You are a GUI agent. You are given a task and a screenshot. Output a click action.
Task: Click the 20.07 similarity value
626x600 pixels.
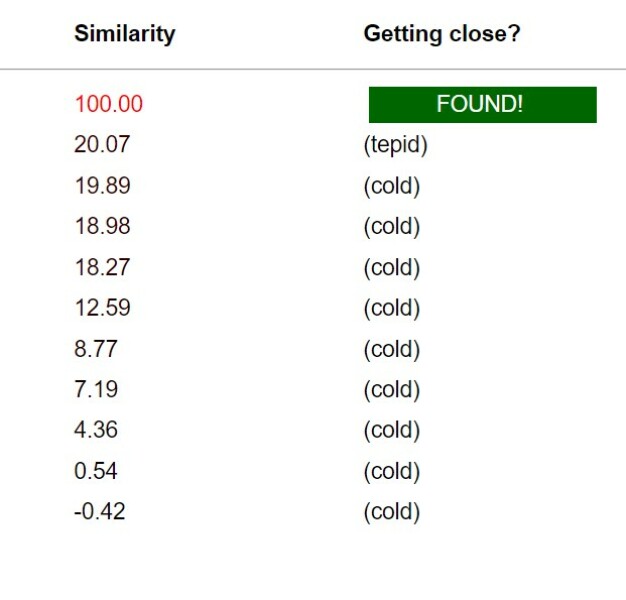(102, 145)
